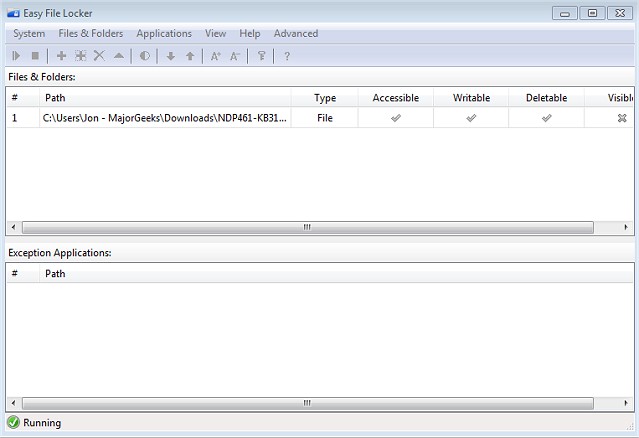Click the Path column header in Files & Folders
639x438 pixels.
pos(165,98)
